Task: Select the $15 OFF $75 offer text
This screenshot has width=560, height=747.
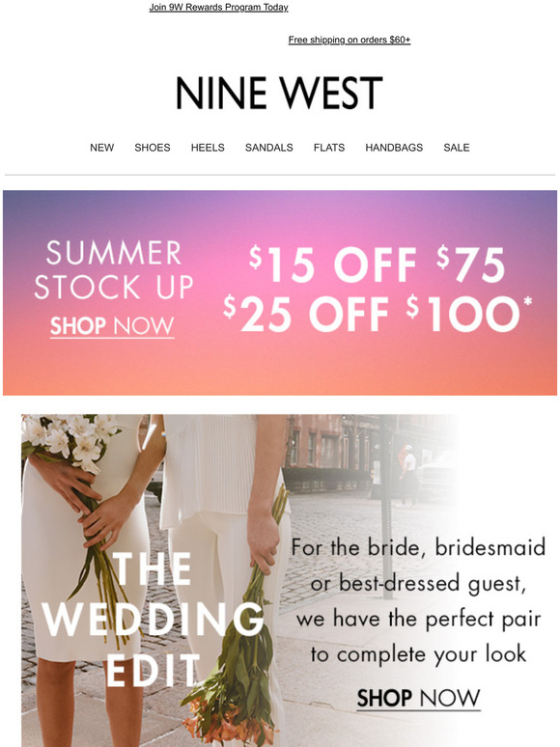Action: [x=377, y=264]
